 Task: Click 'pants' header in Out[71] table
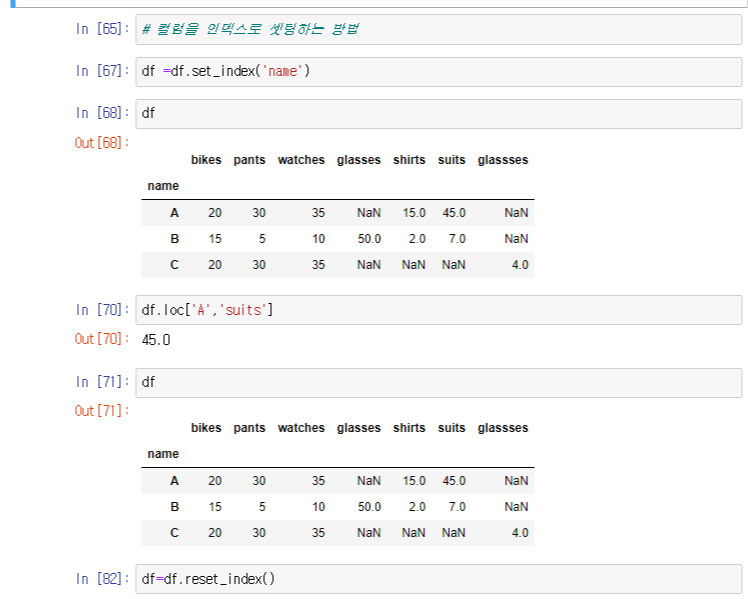[249, 428]
